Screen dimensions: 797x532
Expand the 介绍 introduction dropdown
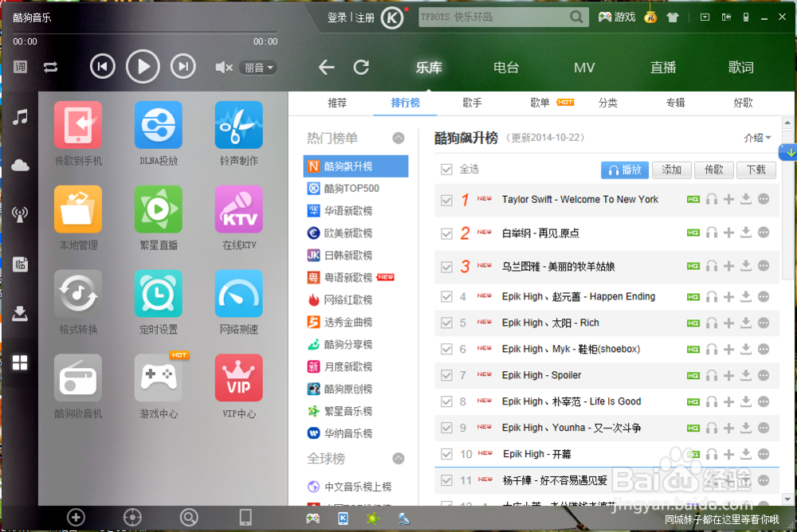(757, 138)
